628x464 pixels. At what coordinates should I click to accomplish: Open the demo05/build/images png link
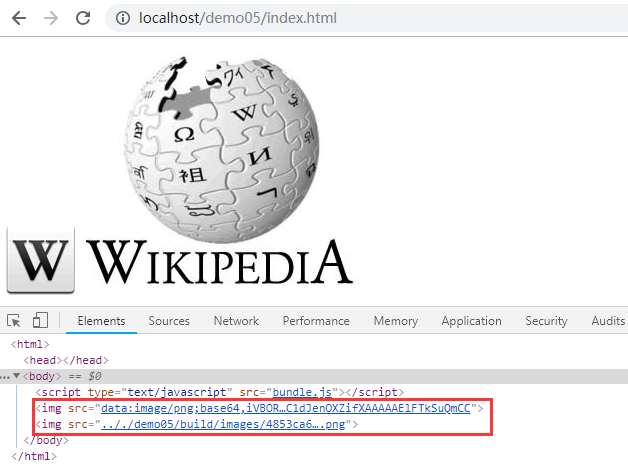pos(223,424)
